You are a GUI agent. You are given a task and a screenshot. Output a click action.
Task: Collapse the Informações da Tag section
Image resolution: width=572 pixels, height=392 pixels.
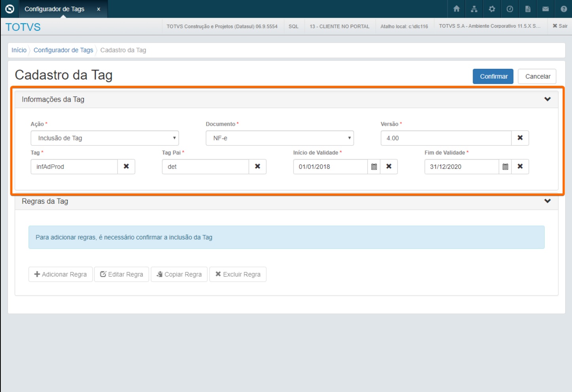point(547,99)
